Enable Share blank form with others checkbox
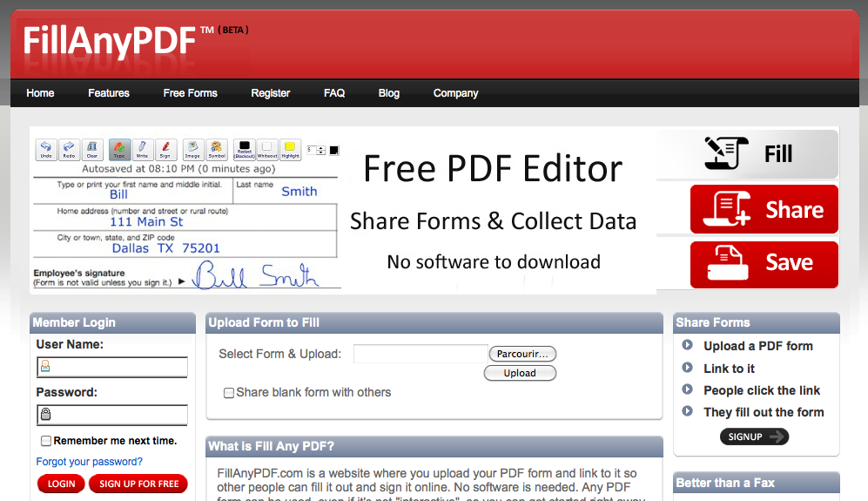868x501 pixels. tap(229, 393)
